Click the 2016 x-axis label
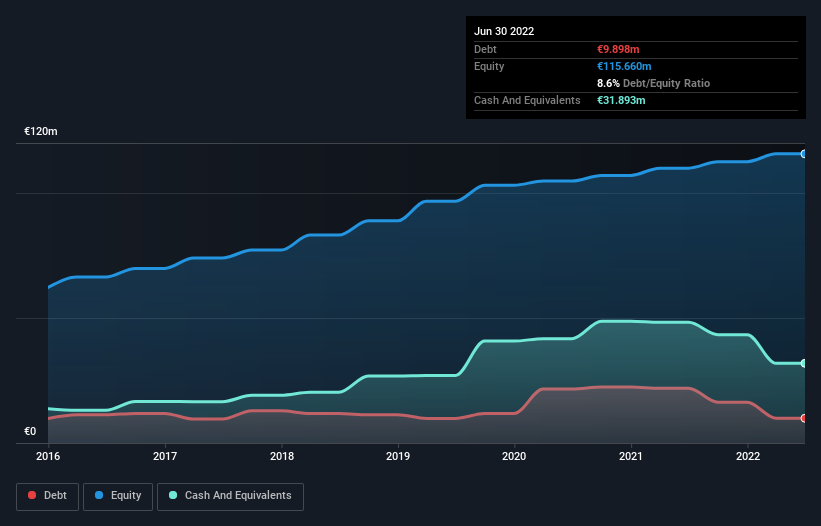This screenshot has width=821, height=526. click(x=48, y=456)
